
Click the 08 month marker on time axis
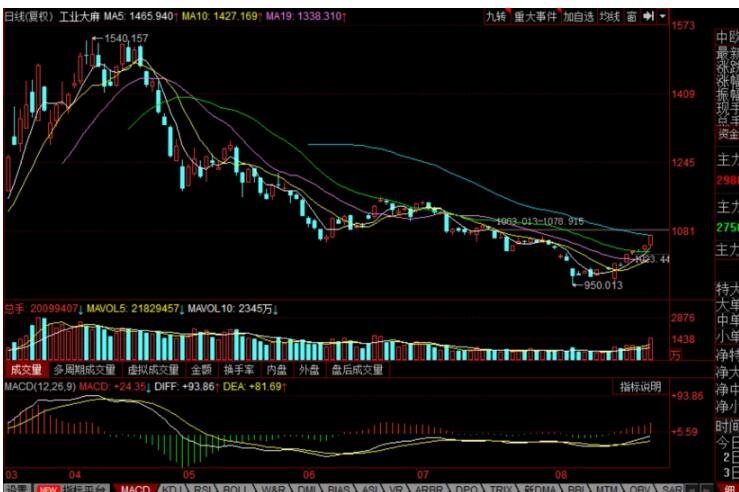tap(561, 475)
